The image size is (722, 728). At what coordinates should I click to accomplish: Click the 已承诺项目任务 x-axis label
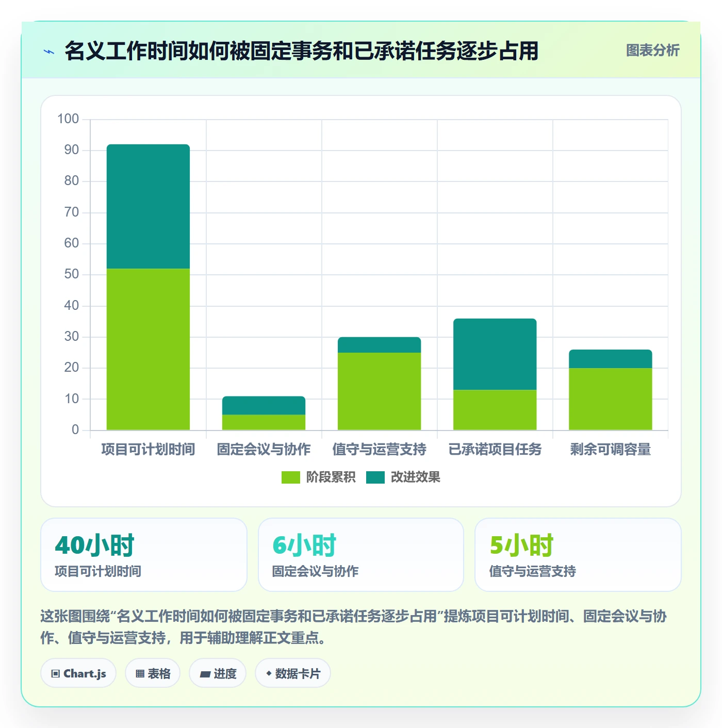click(495, 450)
